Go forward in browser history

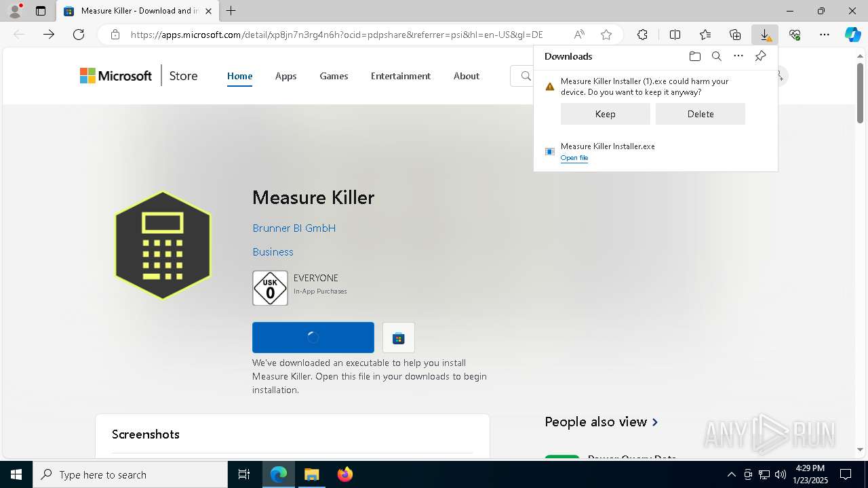[49, 35]
